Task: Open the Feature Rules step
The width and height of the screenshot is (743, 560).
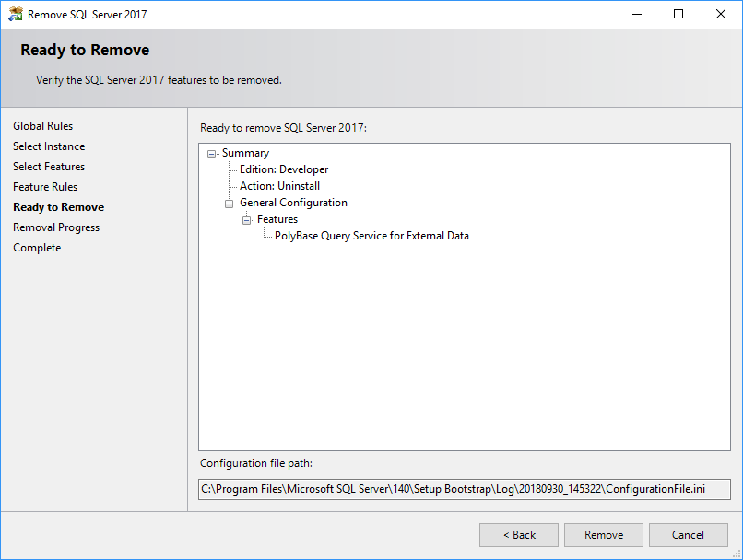Action: [45, 187]
